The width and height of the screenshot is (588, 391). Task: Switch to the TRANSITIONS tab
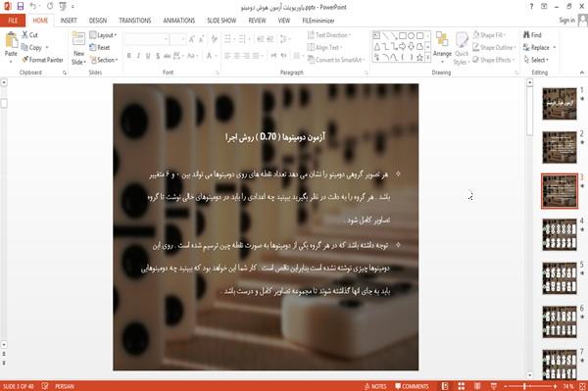[135, 21]
